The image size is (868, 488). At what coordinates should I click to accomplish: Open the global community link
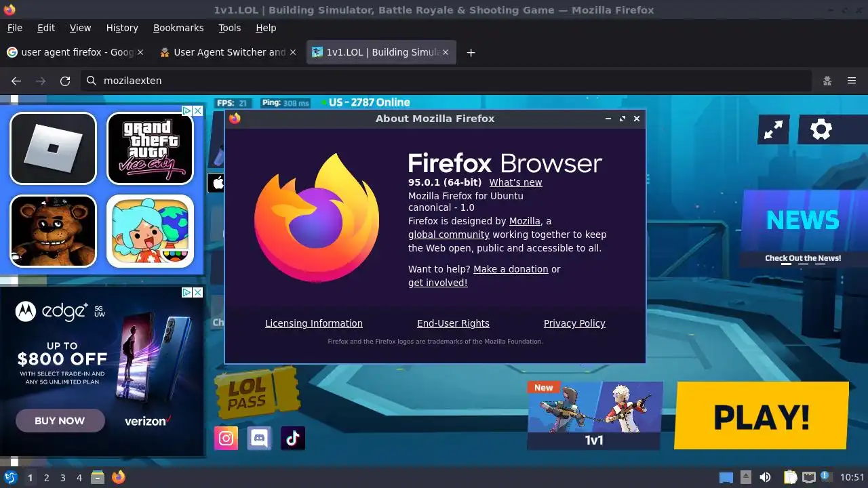(449, 235)
